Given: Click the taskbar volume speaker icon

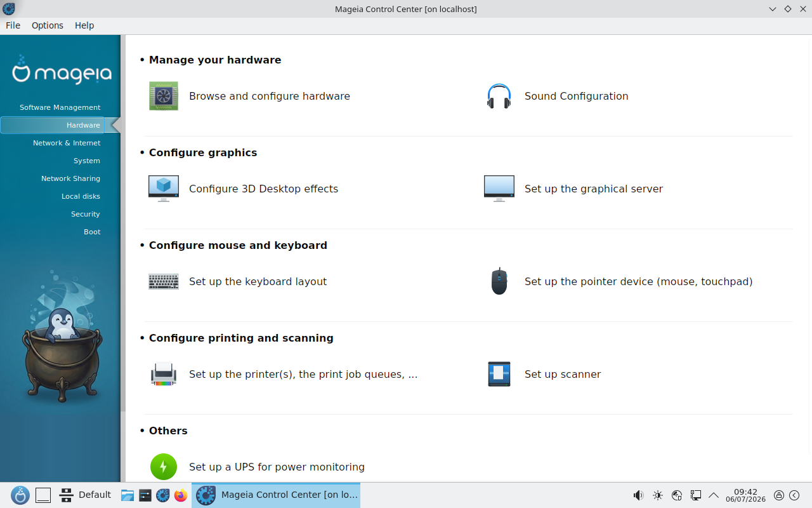Looking at the screenshot, I should coord(639,495).
